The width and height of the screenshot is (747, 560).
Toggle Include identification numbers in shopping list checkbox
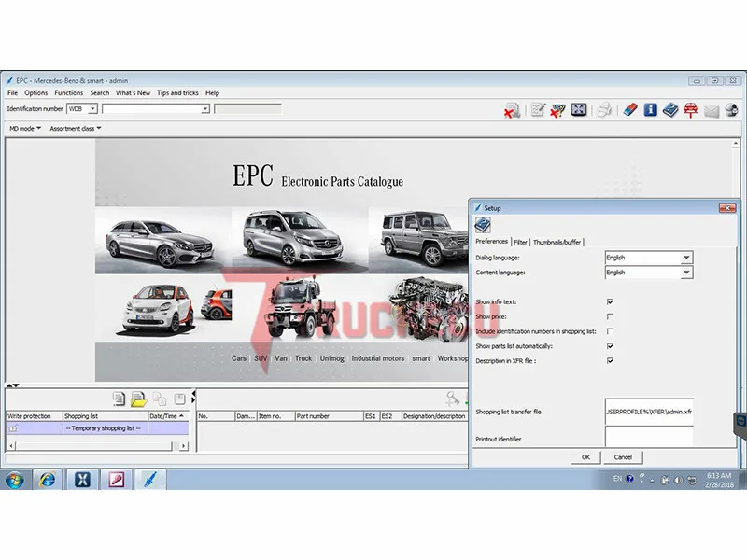tap(610, 331)
